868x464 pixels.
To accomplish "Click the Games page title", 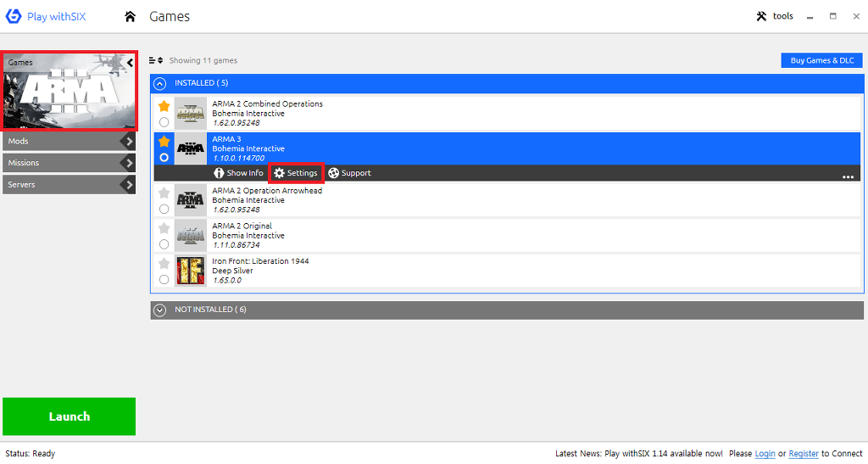I will pos(170,17).
